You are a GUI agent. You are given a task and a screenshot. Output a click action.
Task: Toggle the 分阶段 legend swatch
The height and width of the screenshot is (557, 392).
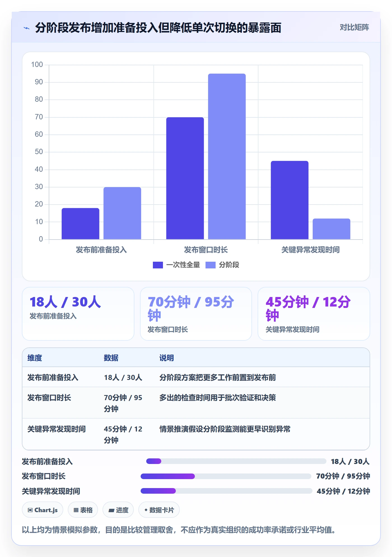(x=211, y=265)
